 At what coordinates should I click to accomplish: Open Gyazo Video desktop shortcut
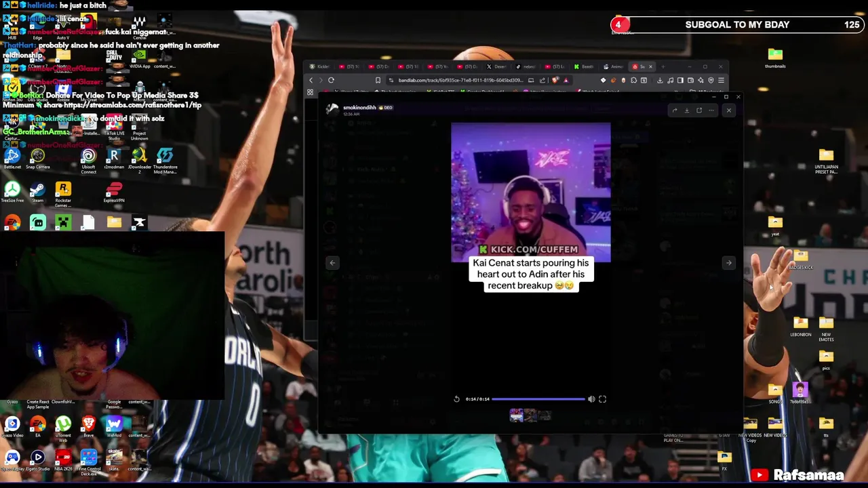[x=12, y=427]
